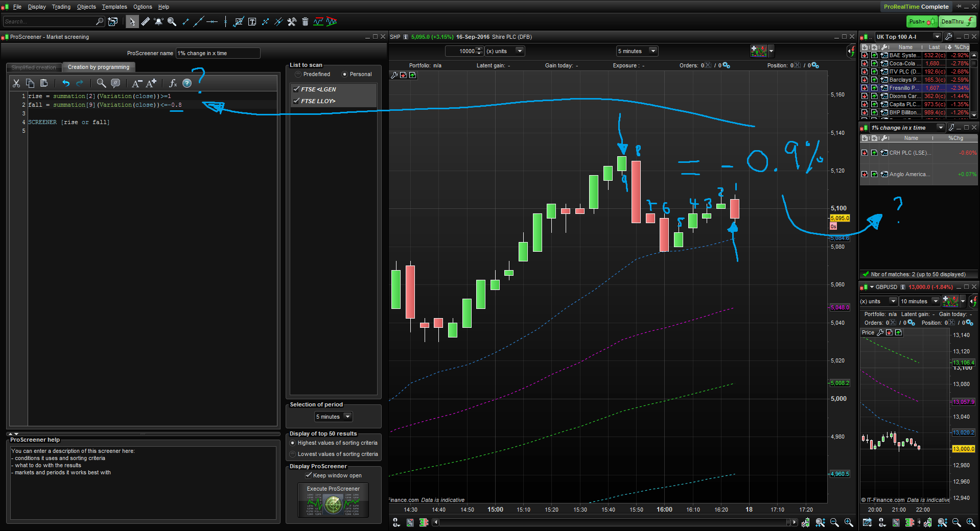Step the SHP quantity spinner up
Screen dimensions: 980x531
pyautogui.click(x=479, y=49)
